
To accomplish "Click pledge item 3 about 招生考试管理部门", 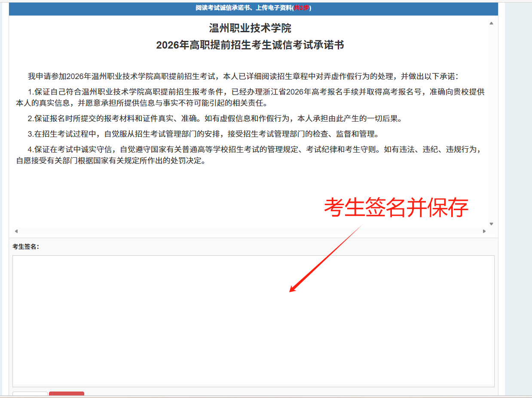I will click(203, 134).
